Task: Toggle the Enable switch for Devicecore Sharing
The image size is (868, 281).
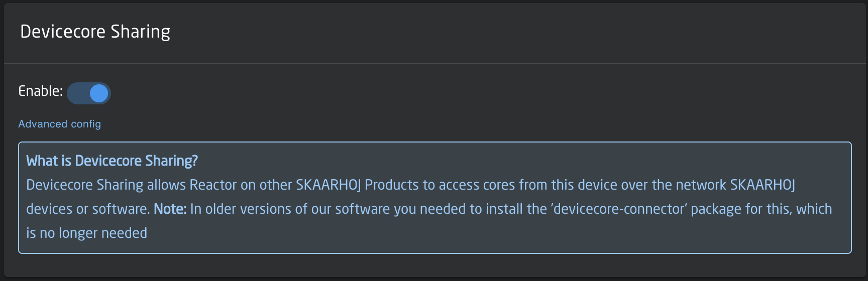Action: (89, 93)
